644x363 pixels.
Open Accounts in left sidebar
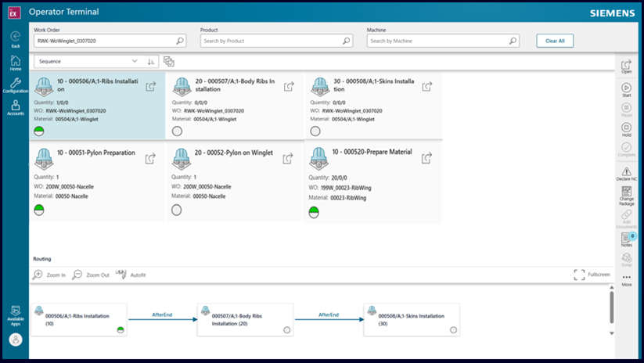click(15, 108)
